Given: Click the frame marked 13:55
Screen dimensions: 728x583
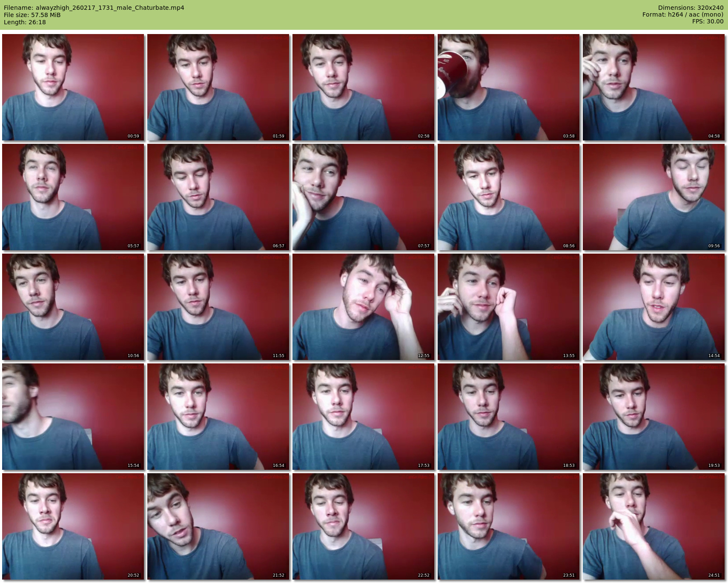Looking at the screenshot, I should click(x=509, y=307).
